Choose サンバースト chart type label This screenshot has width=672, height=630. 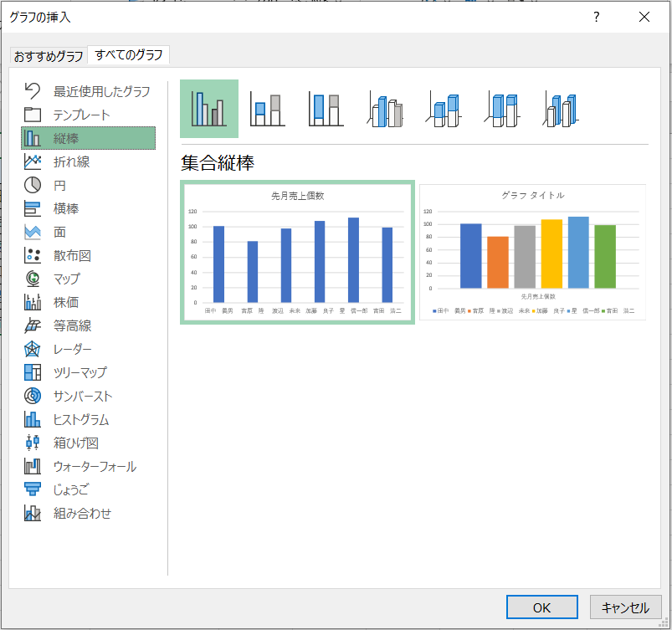[x=83, y=396]
